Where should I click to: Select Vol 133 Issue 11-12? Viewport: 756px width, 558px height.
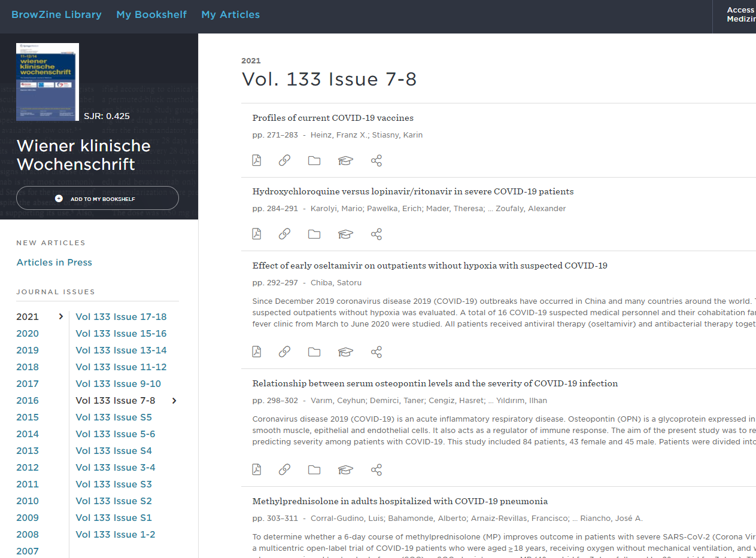click(122, 367)
